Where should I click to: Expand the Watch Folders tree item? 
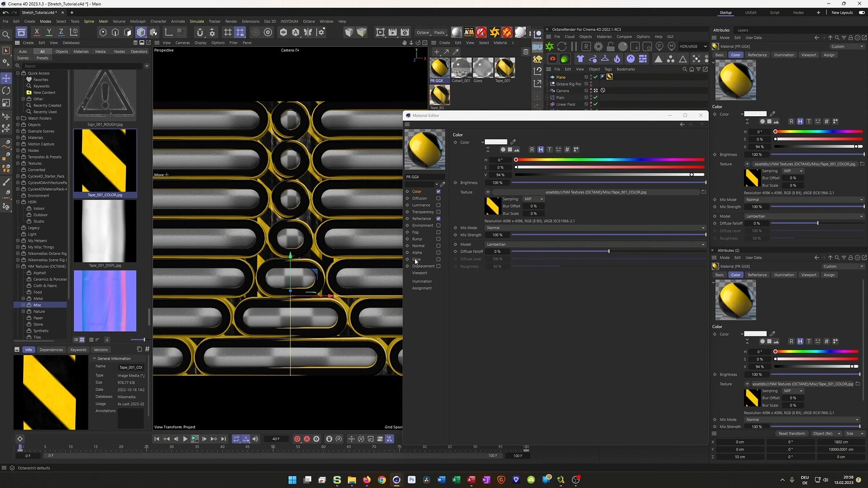(18, 118)
